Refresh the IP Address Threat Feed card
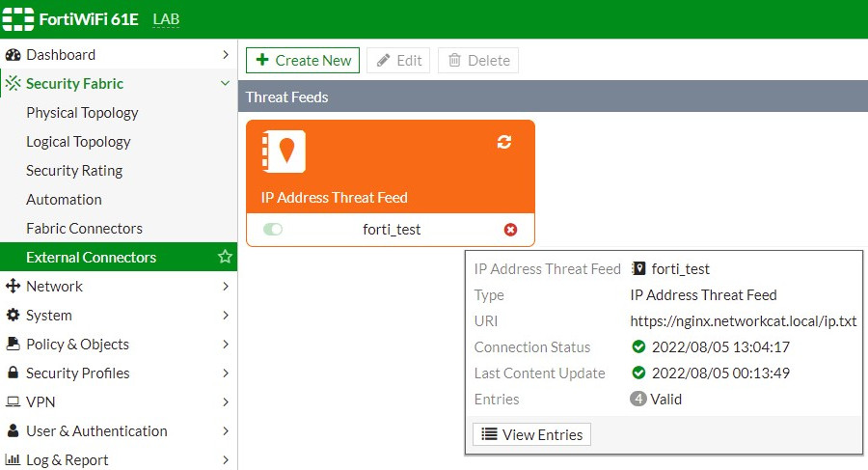Image resolution: width=868 pixels, height=470 pixels. coord(504,142)
